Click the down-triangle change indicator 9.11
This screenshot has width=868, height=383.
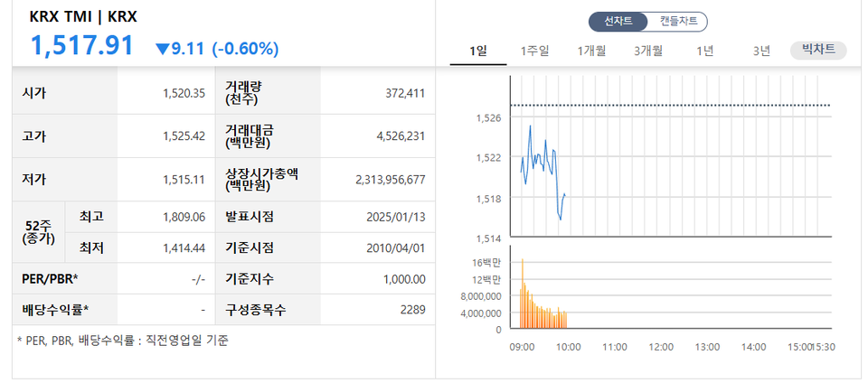pyautogui.click(x=180, y=49)
